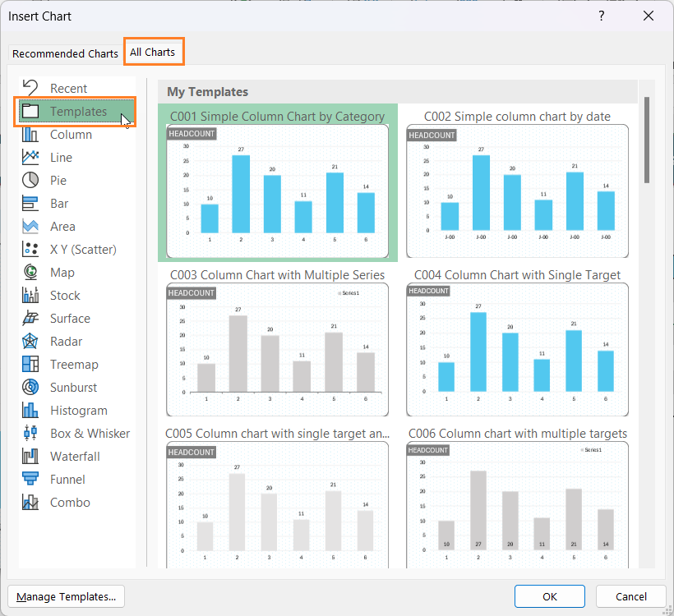Click the Radar chart type icon

click(x=30, y=341)
